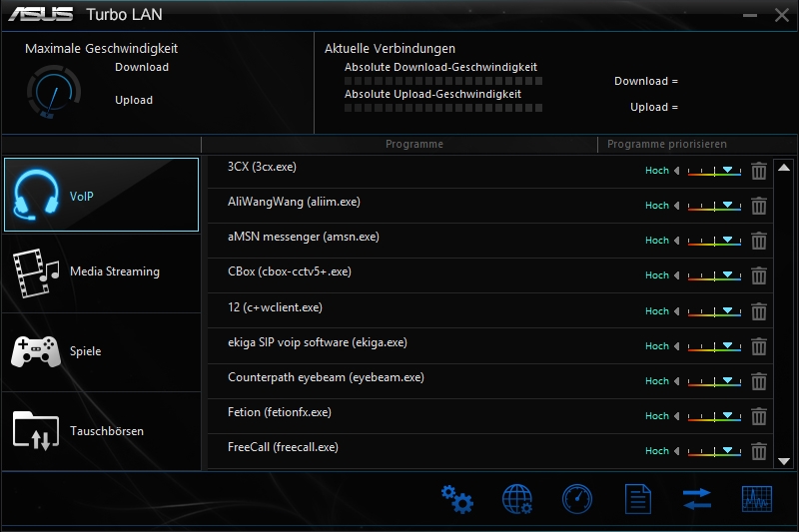Set Counterpath eyebeam priority slider

click(714, 381)
